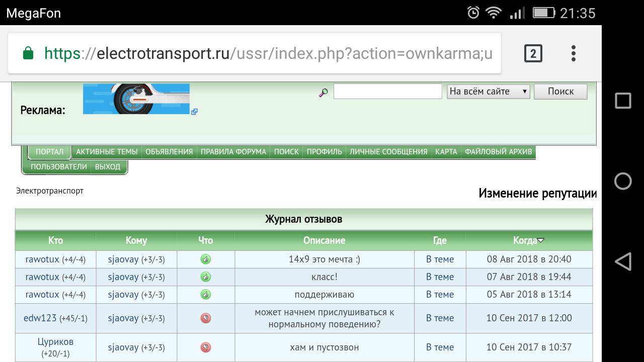
Task: Open user profile link 'edw123'
Action: (x=40, y=318)
